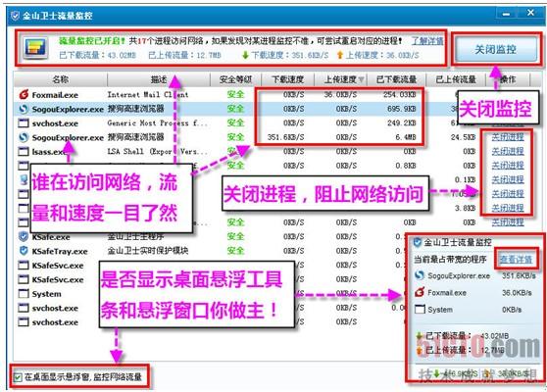
Task: Open the 查看详情 link in the floating window
Action: pos(516,259)
